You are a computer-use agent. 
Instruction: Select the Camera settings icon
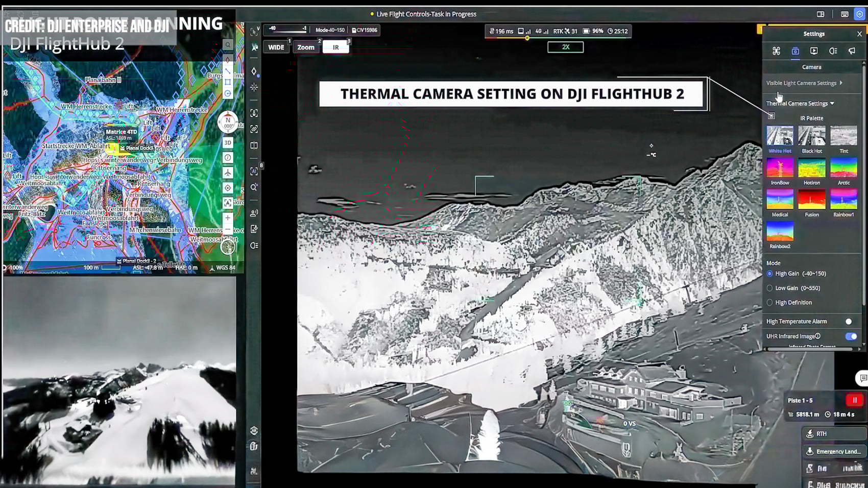coord(795,51)
